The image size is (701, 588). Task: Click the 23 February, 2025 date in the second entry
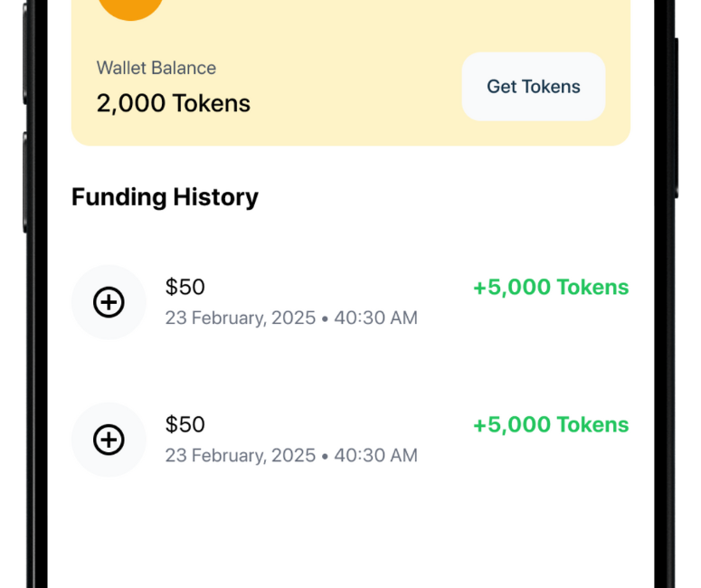tap(240, 456)
